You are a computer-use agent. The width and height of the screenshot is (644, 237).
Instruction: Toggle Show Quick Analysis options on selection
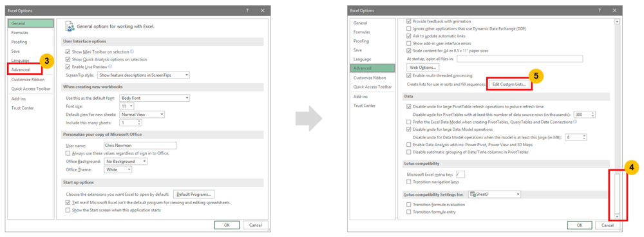click(68, 59)
